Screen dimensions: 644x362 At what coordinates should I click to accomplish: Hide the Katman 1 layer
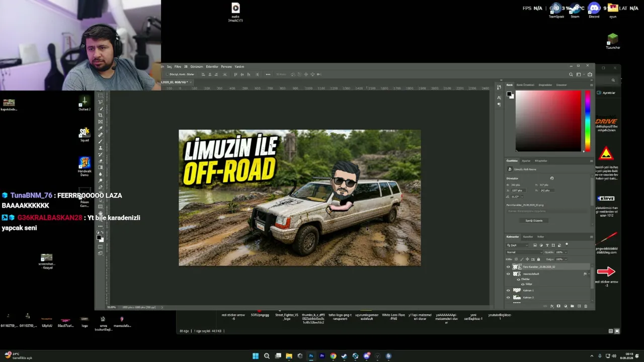coord(508,291)
